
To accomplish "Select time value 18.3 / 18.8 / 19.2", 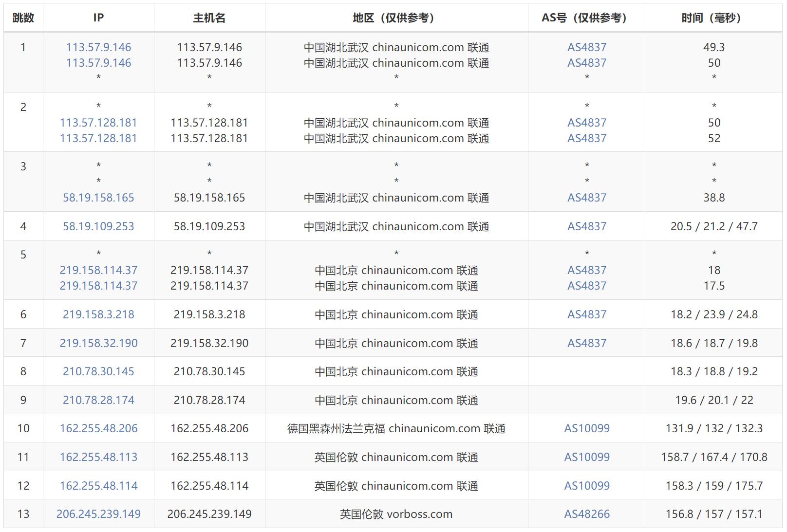I will pos(714,371).
